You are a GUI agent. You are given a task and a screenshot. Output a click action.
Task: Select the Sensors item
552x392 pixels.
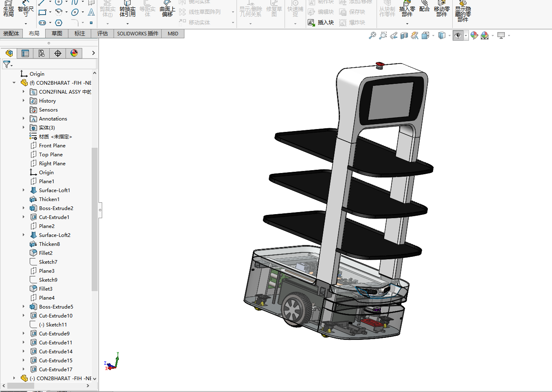44,109
